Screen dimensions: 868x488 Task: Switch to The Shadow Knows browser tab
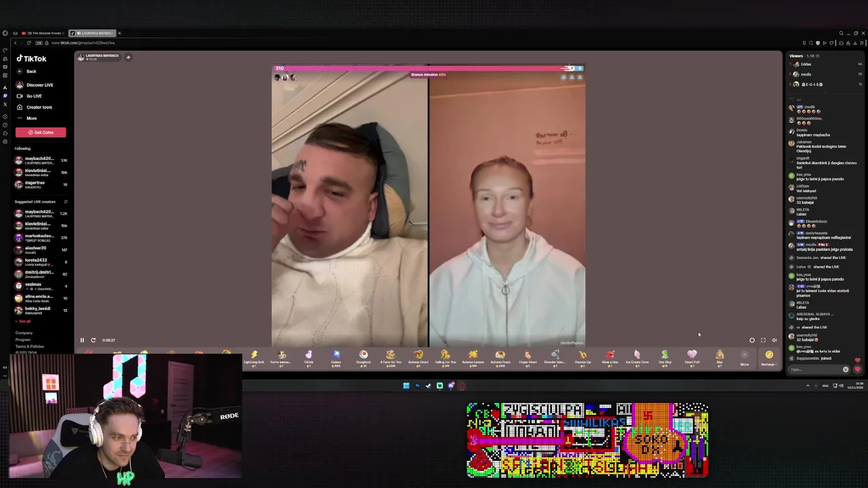42,33
